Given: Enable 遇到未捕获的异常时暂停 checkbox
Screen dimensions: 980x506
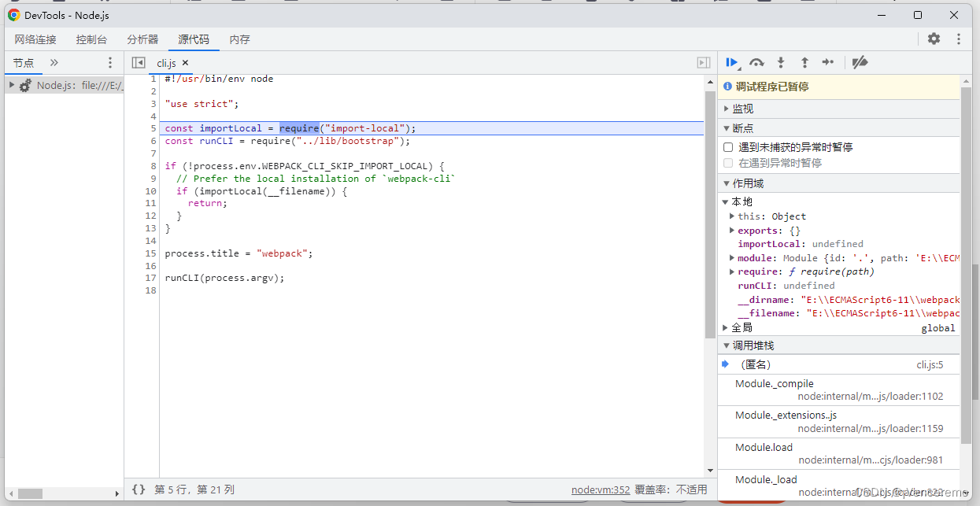Looking at the screenshot, I should point(727,146).
